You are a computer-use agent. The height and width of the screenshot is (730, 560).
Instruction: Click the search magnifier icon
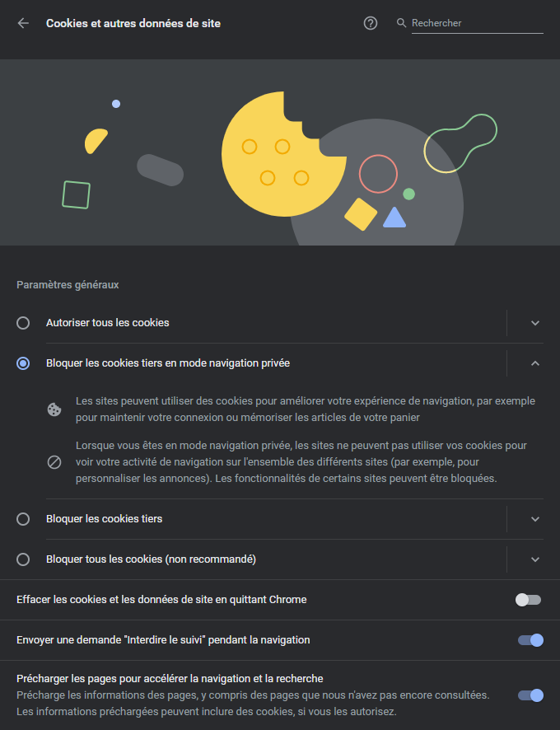coord(400,23)
